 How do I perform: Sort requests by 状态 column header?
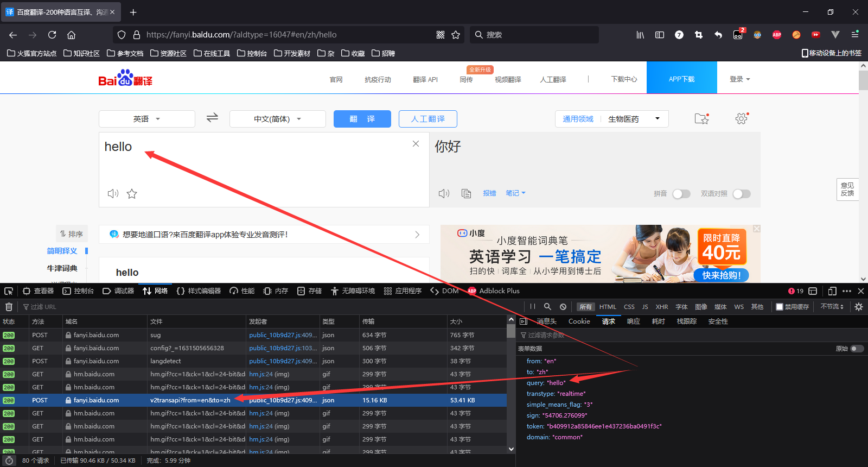click(x=14, y=321)
